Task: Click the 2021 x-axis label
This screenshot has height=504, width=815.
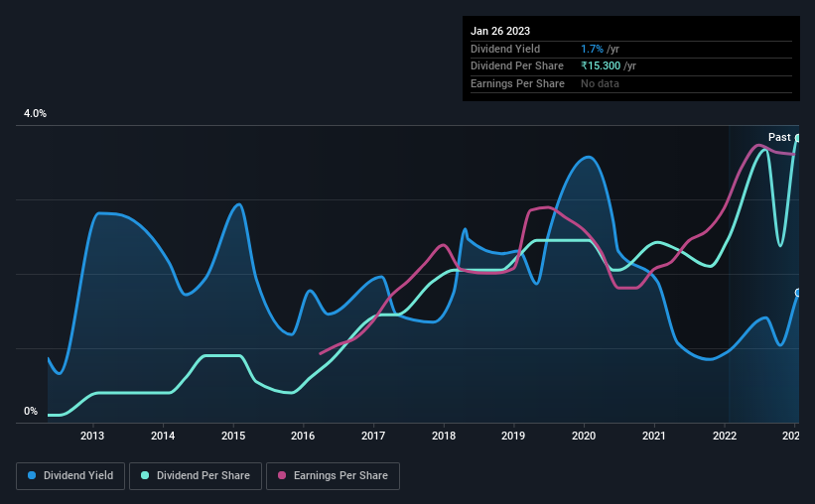Action: (654, 436)
